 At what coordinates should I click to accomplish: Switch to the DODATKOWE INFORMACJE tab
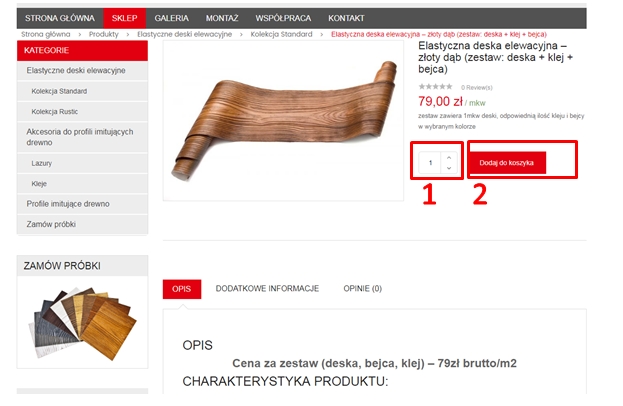[x=267, y=289]
